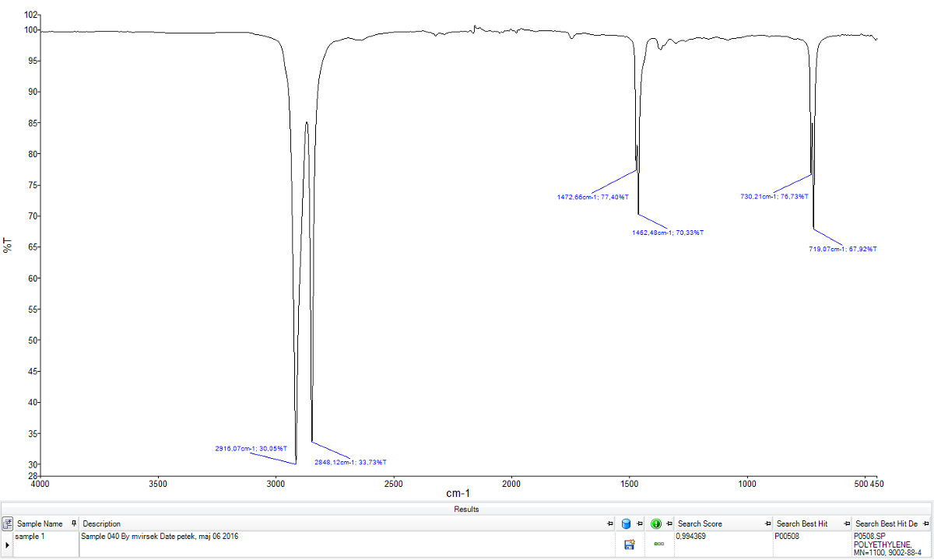Viewport: 934px width, 560px height.
Task: Click the peak label 2848,12cm-1; 33,73%T
Action: pos(350,462)
